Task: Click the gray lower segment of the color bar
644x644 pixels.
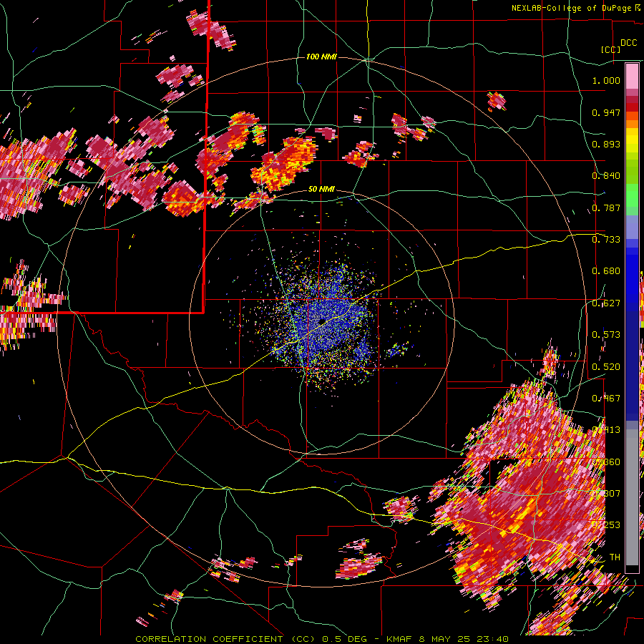Action: [632, 501]
